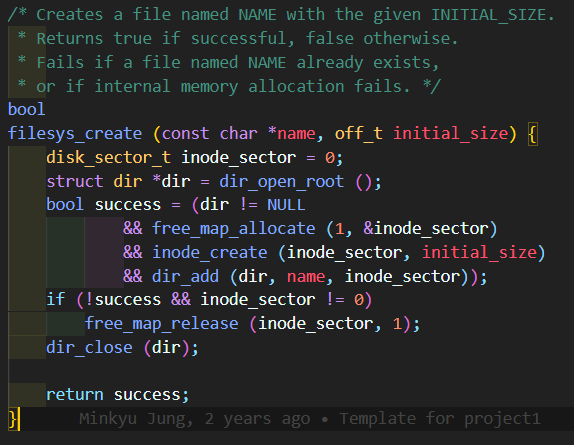Click '&inode_sector' argument
Viewport: 574px width, 445px height.
click(426, 229)
